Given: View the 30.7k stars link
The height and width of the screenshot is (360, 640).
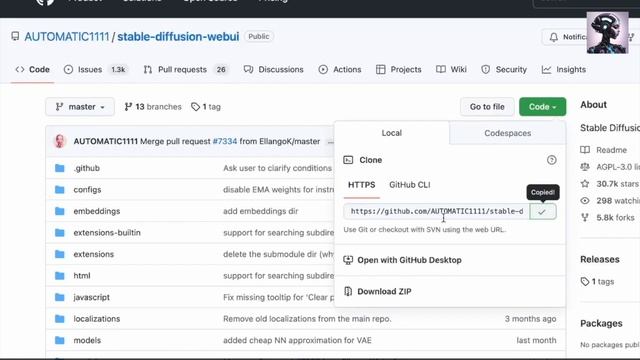Looking at the screenshot, I should 610,184.
